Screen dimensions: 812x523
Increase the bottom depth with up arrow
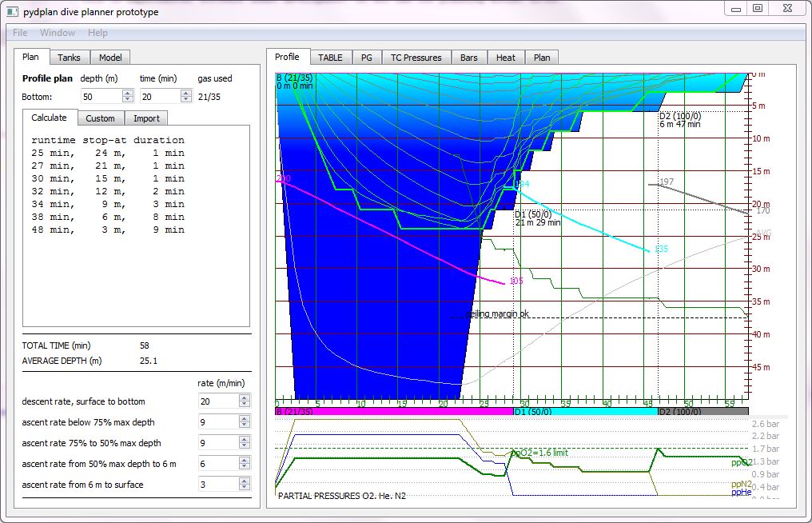point(128,94)
